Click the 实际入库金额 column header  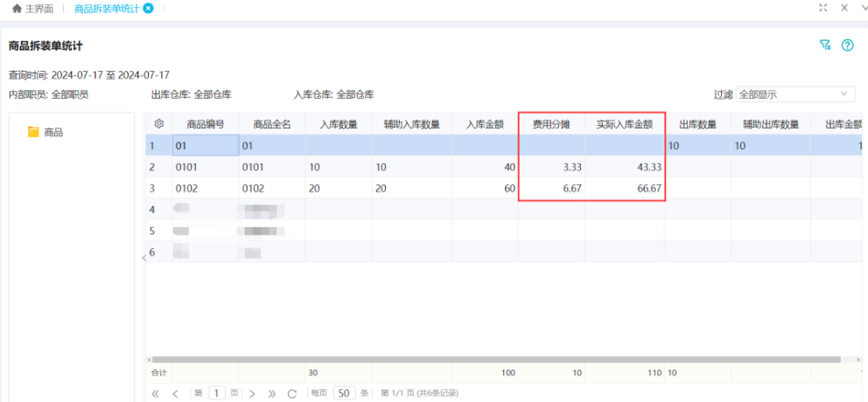pyautogui.click(x=625, y=124)
